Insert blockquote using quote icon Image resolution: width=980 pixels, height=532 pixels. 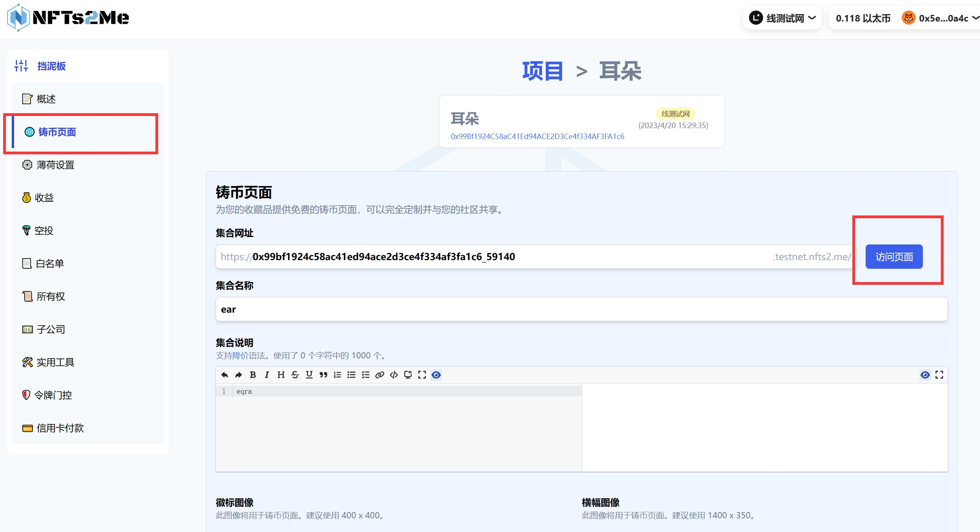pos(323,375)
